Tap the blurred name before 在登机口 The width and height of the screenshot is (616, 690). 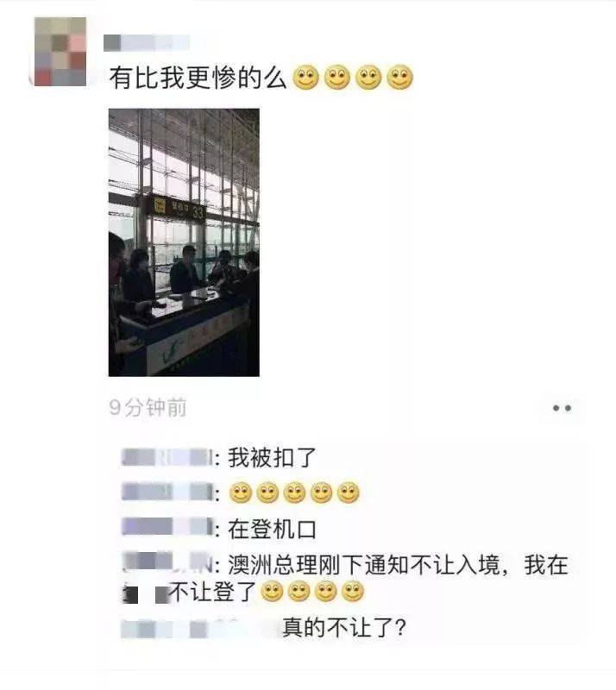point(167,527)
